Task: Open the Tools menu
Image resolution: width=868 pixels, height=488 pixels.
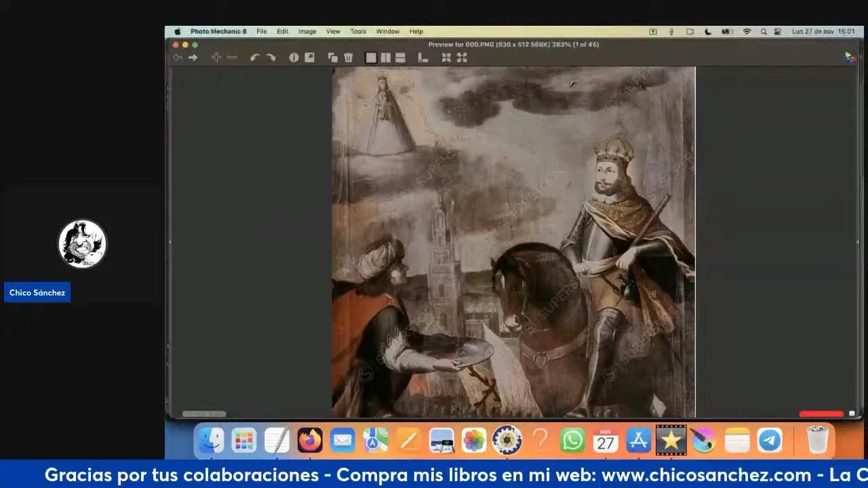Action: click(358, 31)
